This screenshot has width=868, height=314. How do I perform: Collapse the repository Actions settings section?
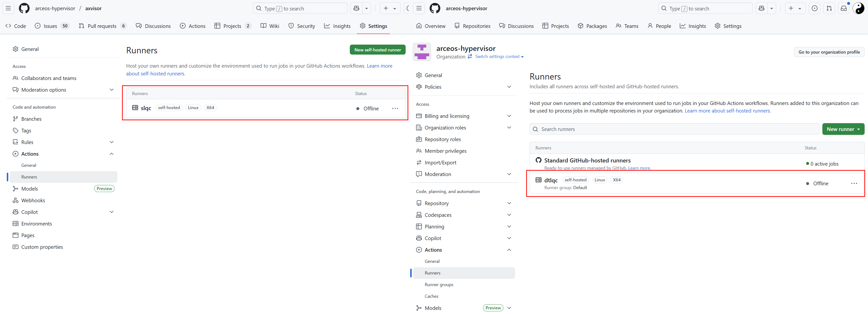(x=112, y=154)
